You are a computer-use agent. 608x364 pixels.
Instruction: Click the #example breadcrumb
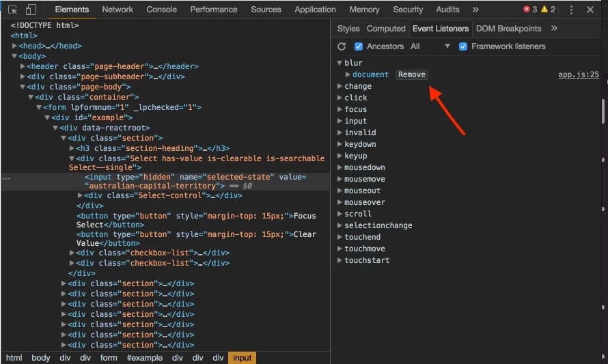145,358
